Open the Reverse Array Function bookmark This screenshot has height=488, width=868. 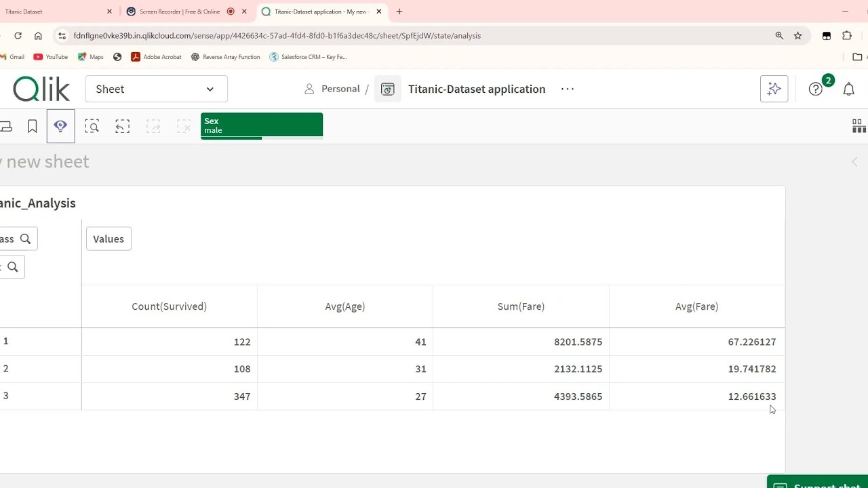[x=225, y=57]
